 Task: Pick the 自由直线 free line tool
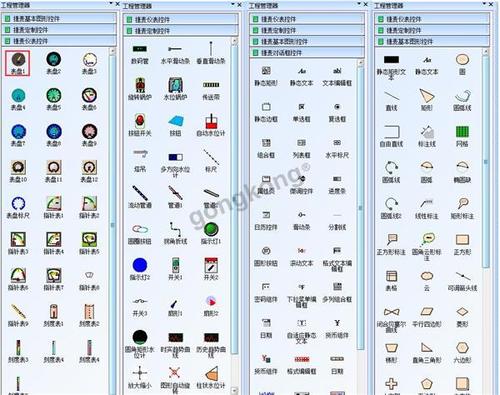[391, 137]
